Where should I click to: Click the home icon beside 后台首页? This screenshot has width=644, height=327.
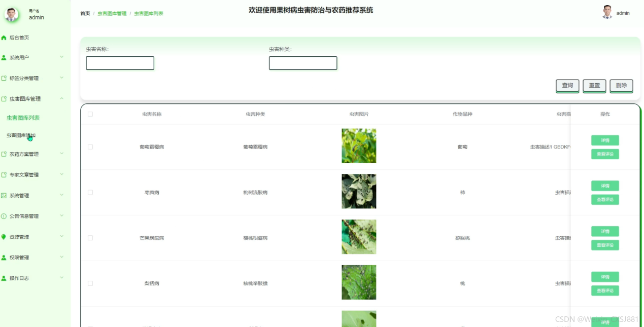(4, 38)
